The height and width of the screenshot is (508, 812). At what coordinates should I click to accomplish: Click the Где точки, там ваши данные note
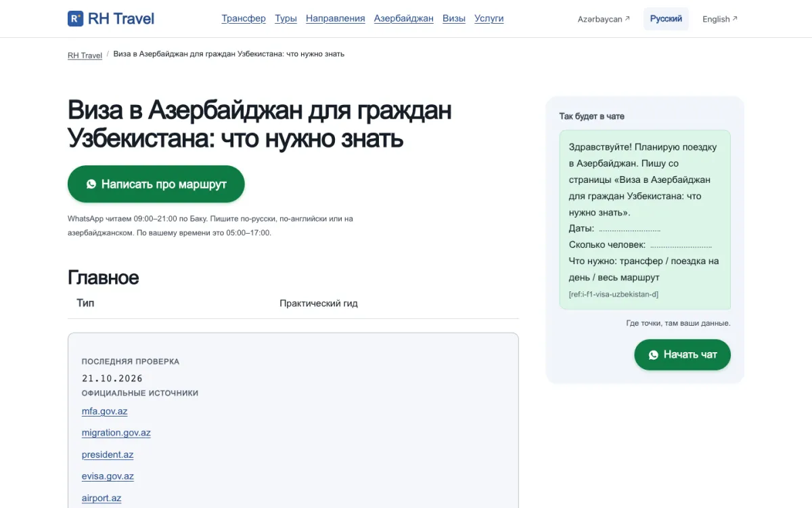(x=678, y=323)
